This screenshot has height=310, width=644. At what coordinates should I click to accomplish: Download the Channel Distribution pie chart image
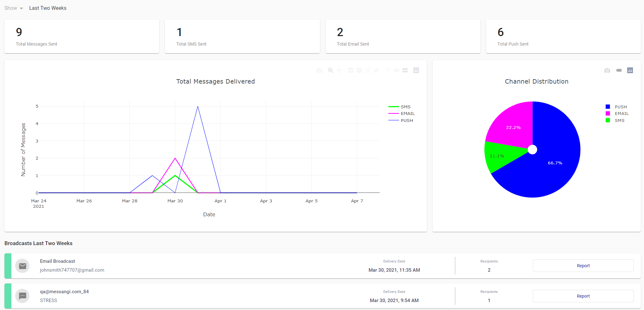point(607,70)
